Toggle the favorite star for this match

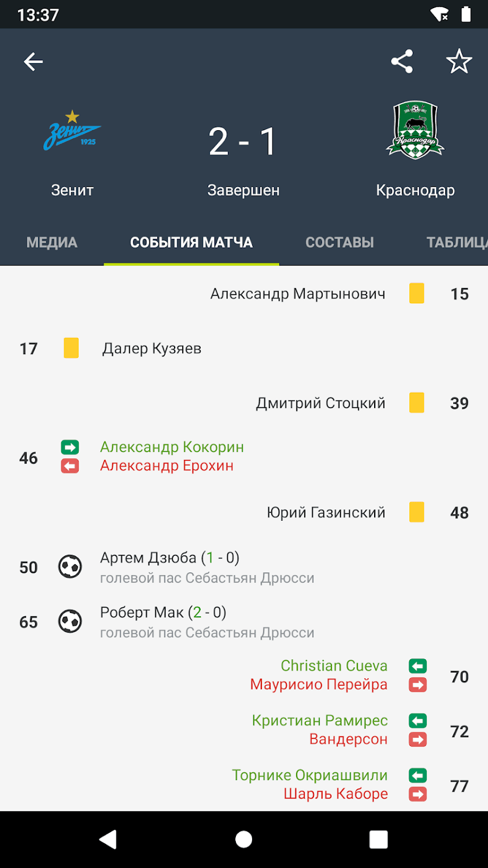tap(459, 61)
